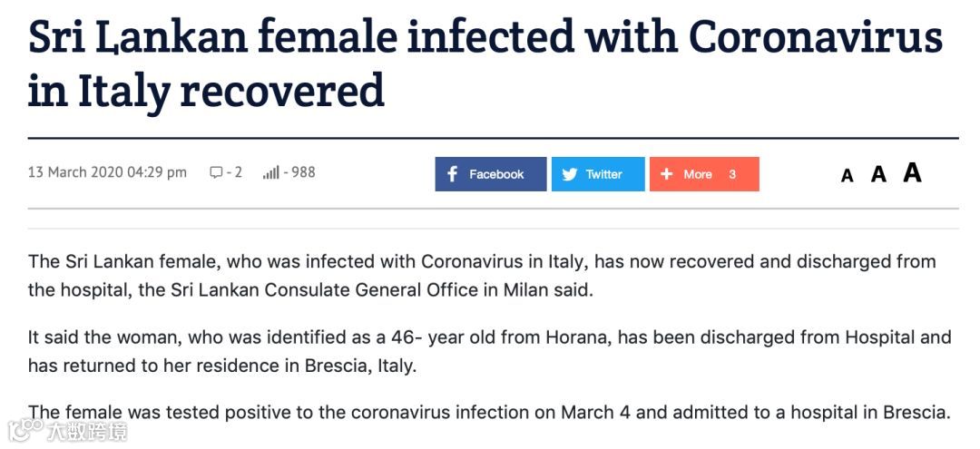Set smallest article font size A
This screenshot has height=449, width=980.
click(x=847, y=175)
